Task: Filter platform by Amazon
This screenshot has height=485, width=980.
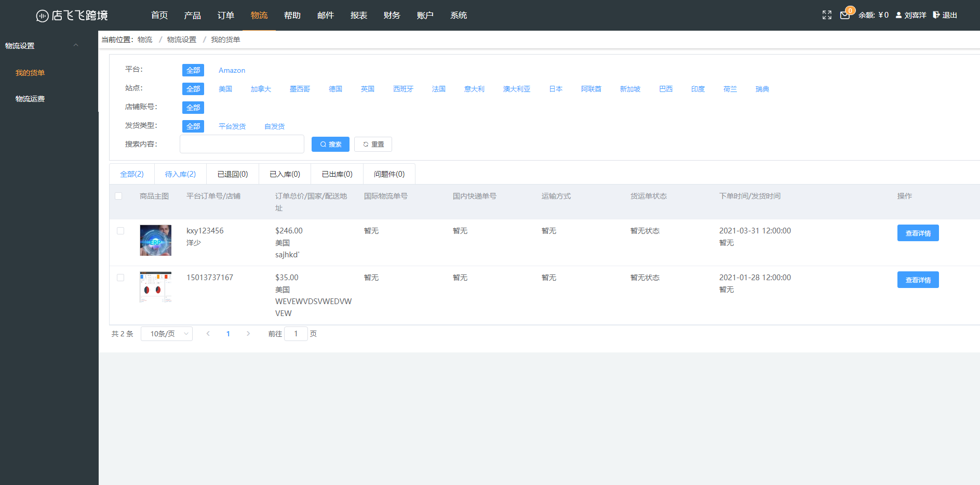Action: 232,70
